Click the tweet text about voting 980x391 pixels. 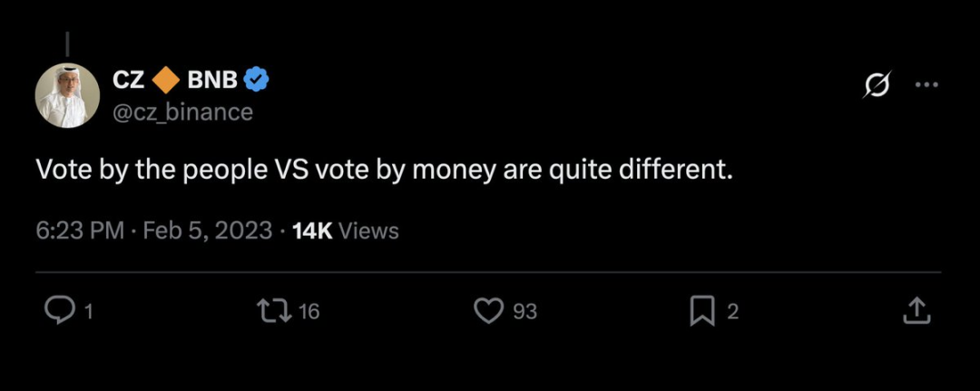384,170
